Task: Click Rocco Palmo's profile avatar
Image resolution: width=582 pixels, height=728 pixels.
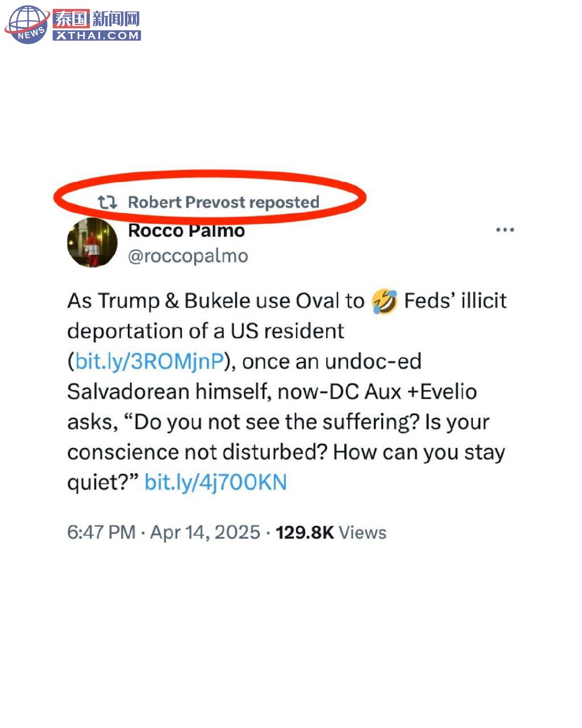Action: [92, 242]
